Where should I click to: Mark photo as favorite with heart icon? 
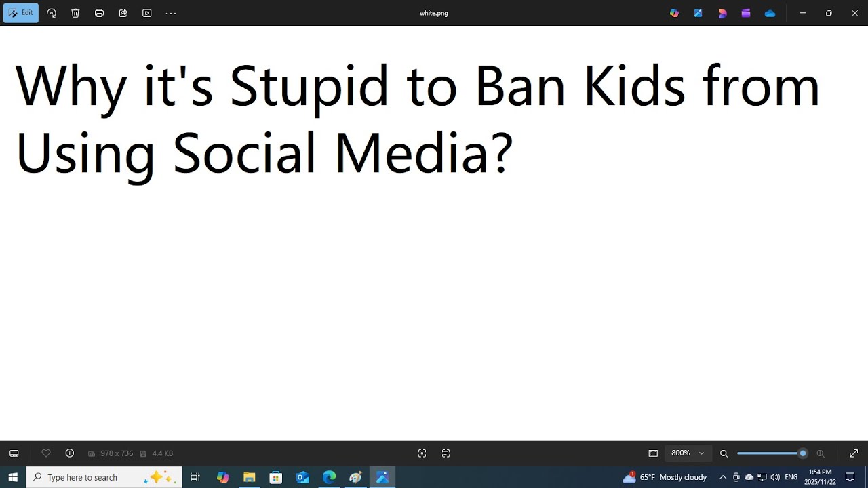(x=46, y=453)
